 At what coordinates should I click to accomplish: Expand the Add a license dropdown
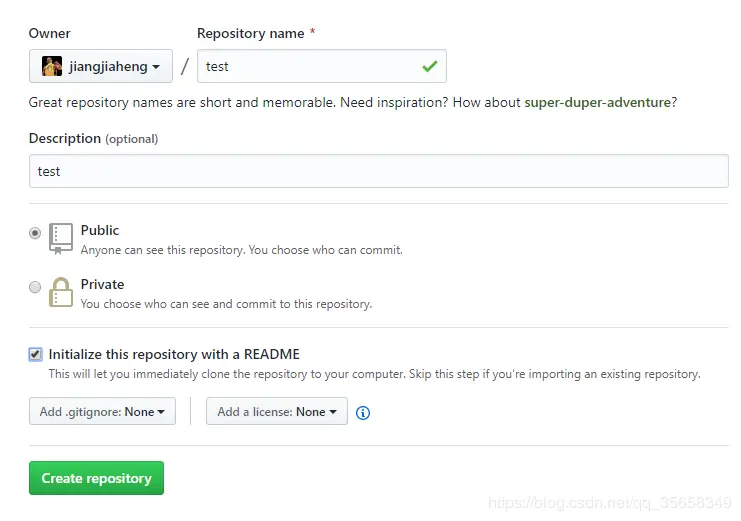tap(277, 412)
